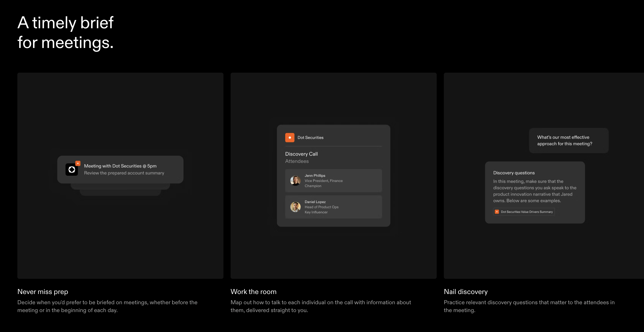
Task: Expand the Attendees section of Discovery Call
Action: 297,161
